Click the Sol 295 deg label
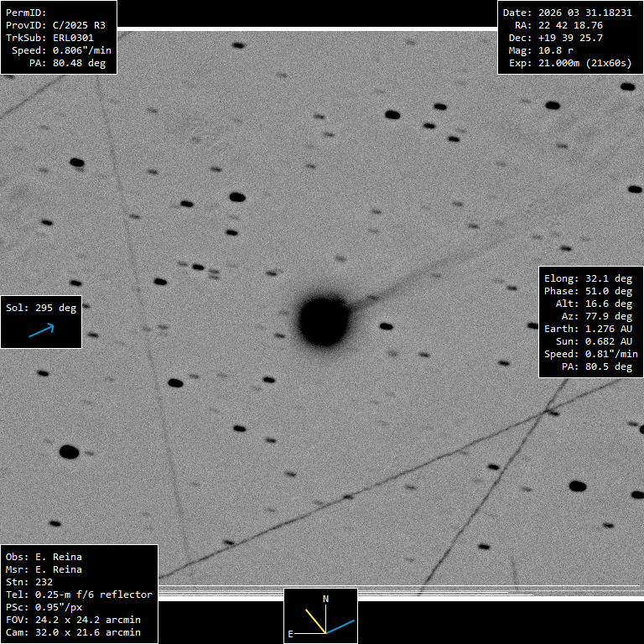 click(41, 308)
